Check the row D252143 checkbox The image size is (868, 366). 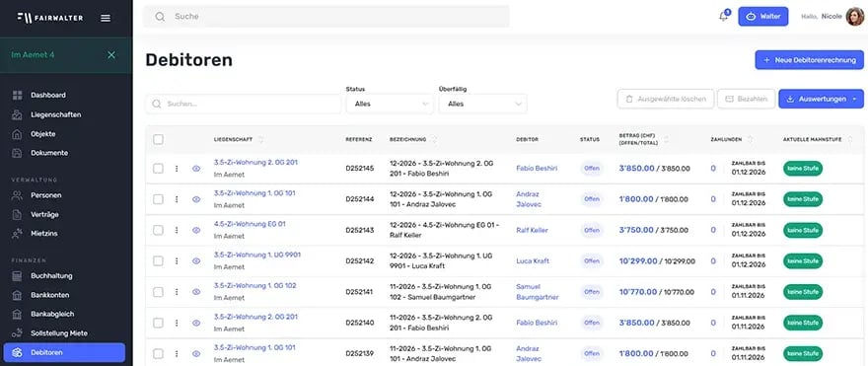159,230
